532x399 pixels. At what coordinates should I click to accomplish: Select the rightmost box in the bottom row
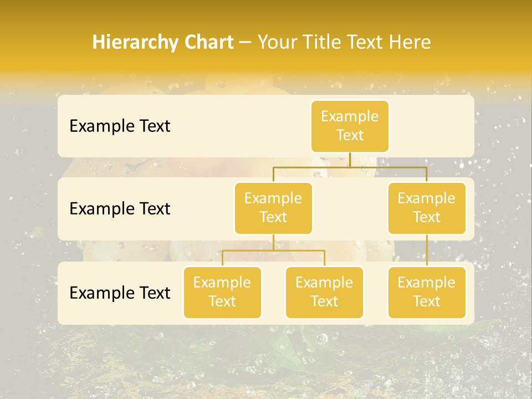(427, 292)
